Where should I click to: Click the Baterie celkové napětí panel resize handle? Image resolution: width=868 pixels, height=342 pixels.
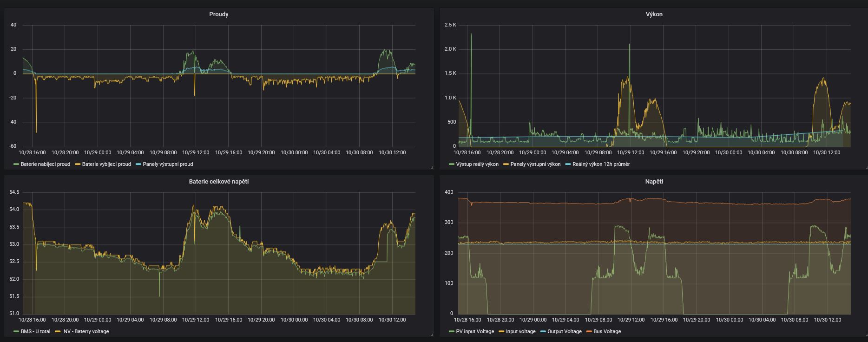pos(432,335)
